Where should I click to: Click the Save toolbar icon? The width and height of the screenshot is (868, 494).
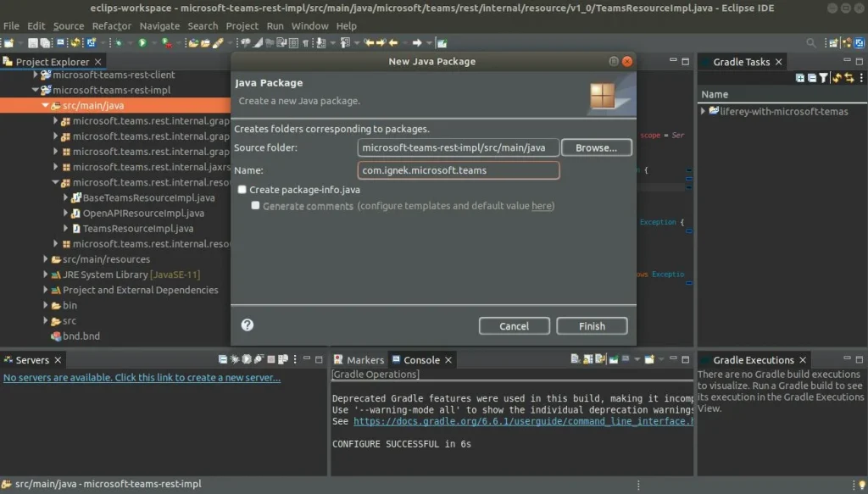click(33, 42)
